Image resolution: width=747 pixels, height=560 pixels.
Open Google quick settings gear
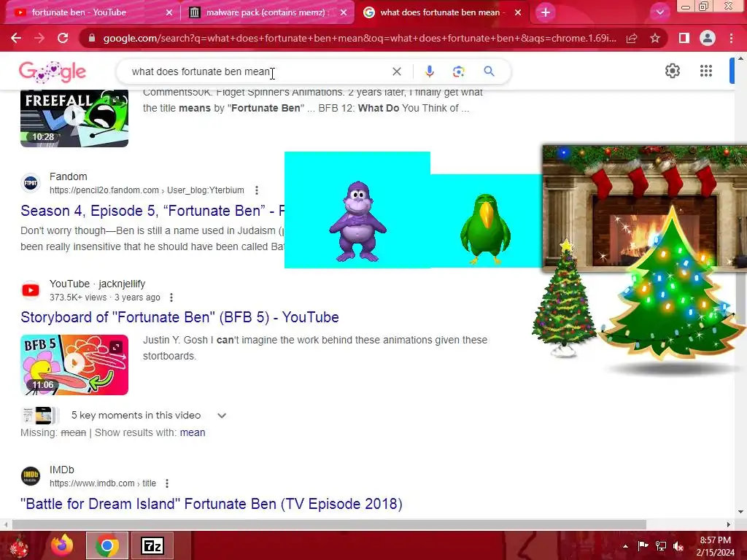pyautogui.click(x=672, y=71)
